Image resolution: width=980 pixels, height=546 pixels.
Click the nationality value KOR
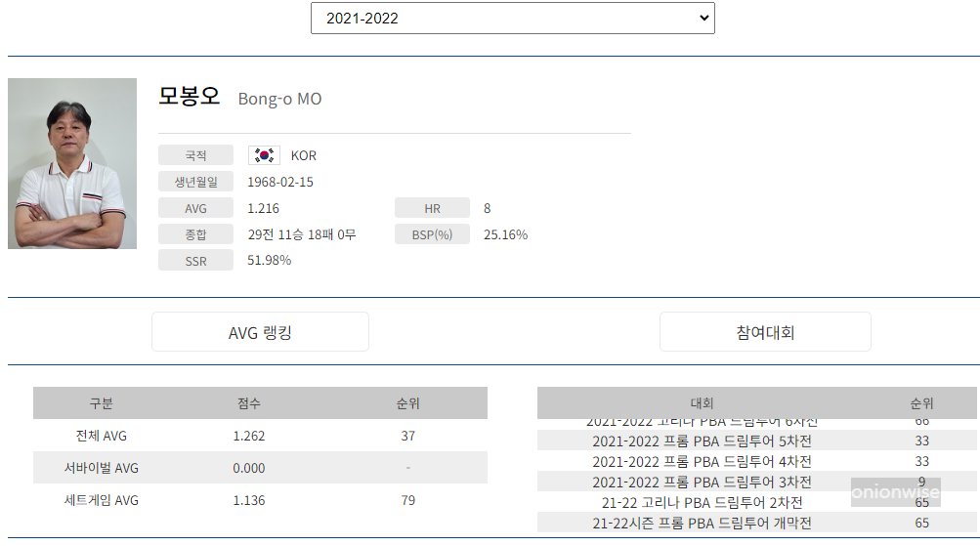tap(303, 155)
